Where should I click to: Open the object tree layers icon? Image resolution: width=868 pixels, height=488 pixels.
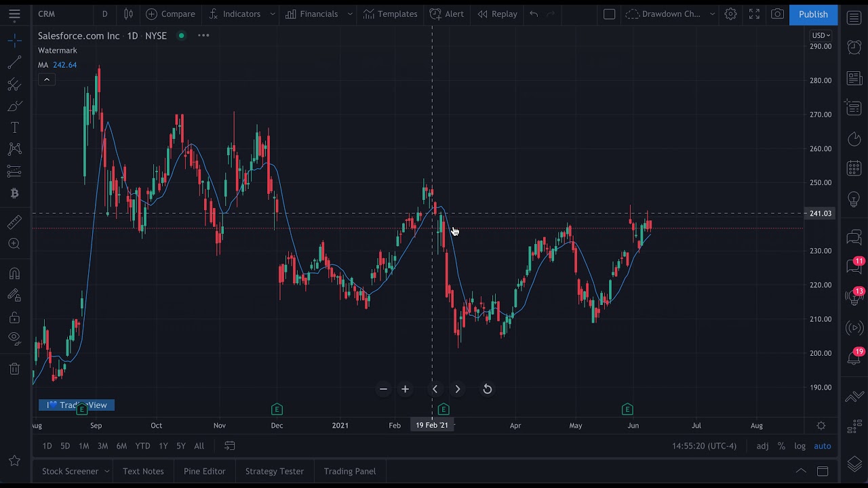854,464
